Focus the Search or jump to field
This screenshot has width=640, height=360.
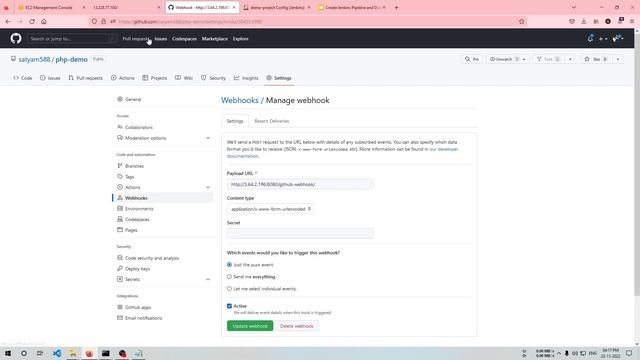pyautogui.click(x=72, y=39)
